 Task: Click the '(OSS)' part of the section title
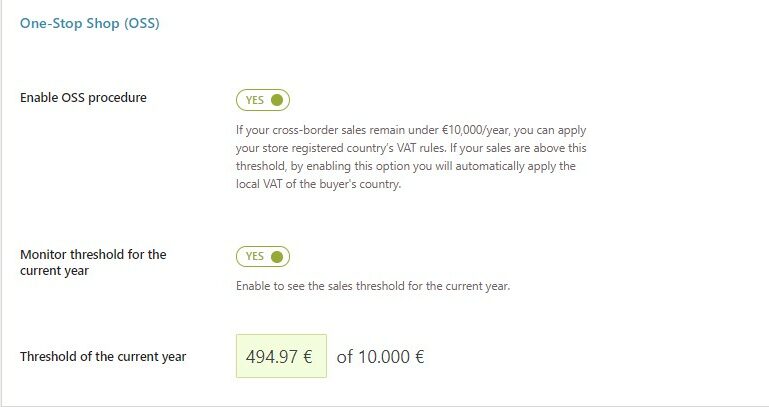pos(142,24)
